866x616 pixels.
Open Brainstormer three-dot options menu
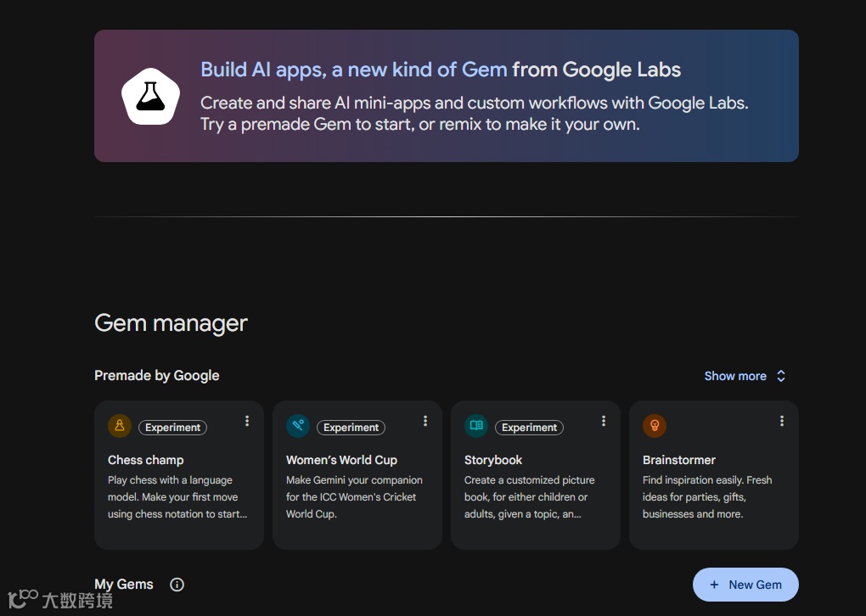pos(782,421)
